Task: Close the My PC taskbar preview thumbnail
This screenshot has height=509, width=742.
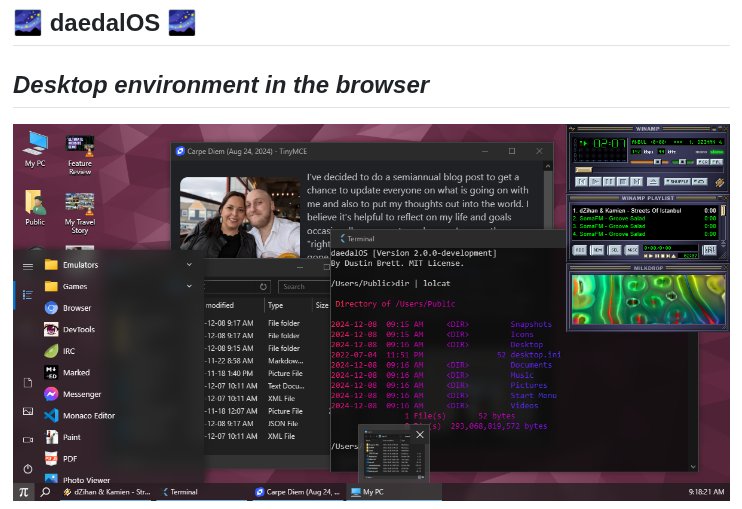Action: [x=420, y=434]
